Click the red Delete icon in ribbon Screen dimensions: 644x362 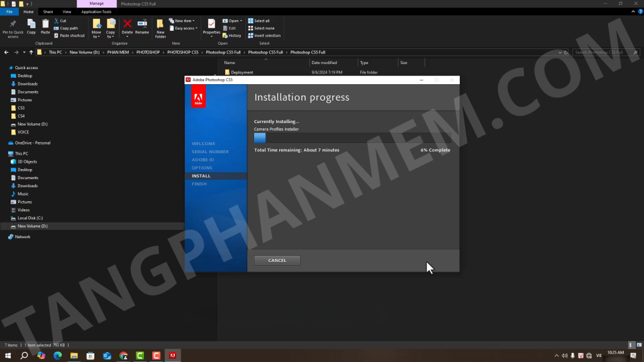tap(127, 27)
